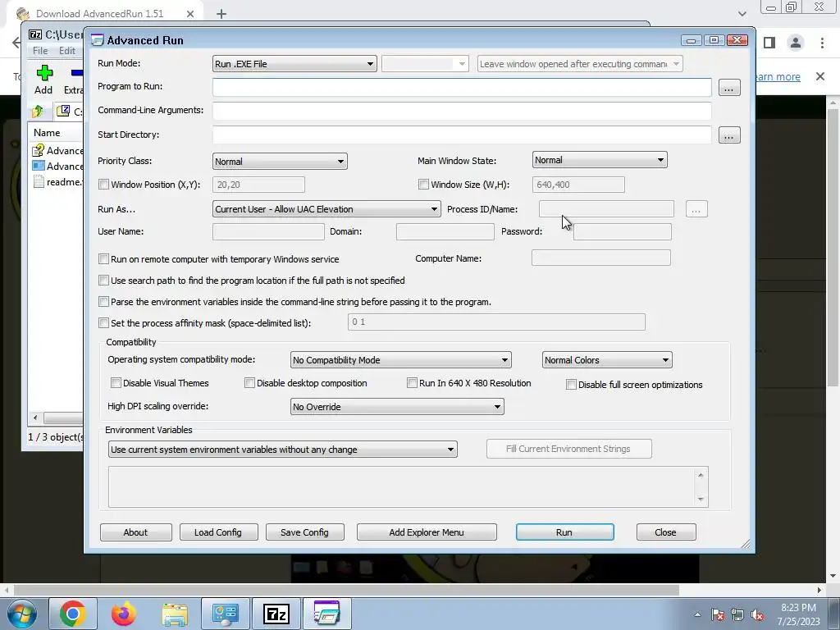This screenshot has width=840, height=630.
Task: Click the network tray icon
Action: (737, 614)
